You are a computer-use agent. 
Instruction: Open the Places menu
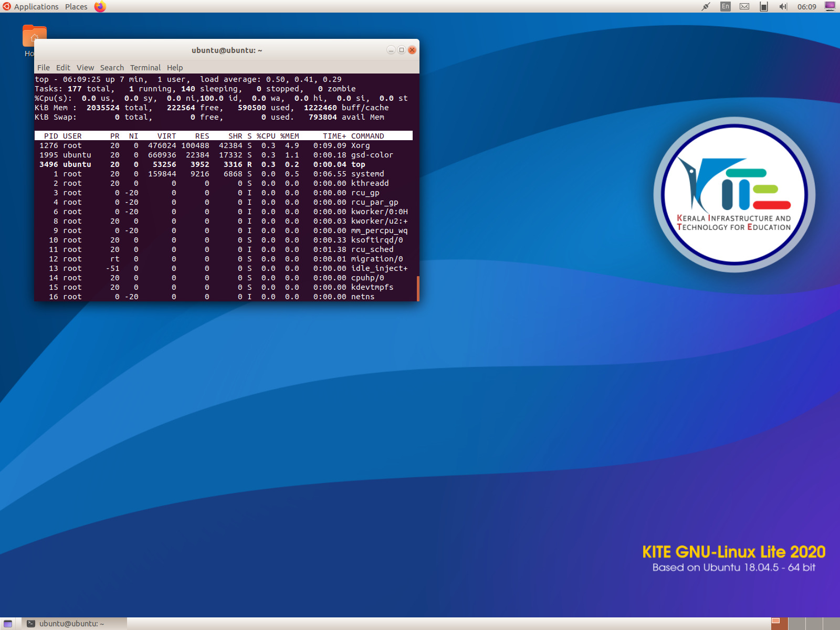point(76,7)
